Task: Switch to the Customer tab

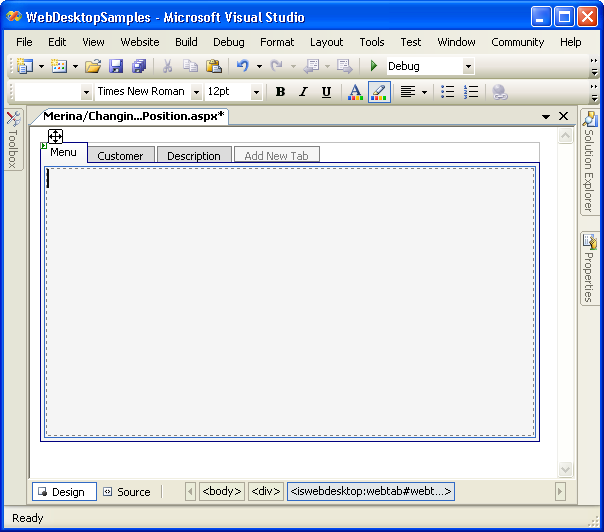Action: [x=120, y=156]
